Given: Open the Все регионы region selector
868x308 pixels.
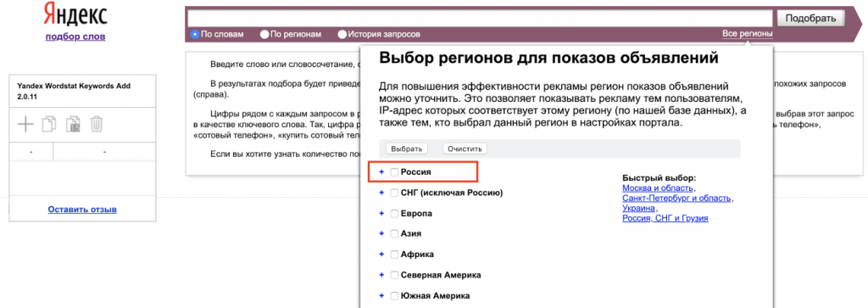Looking at the screenshot, I should coord(748,34).
